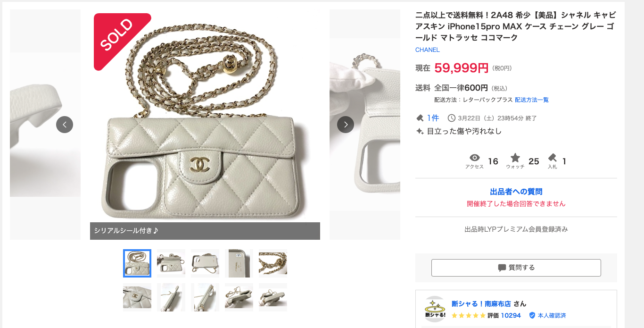
Task: Select thumbnail of CHANEL stamp and serial sticker
Action: click(239, 263)
